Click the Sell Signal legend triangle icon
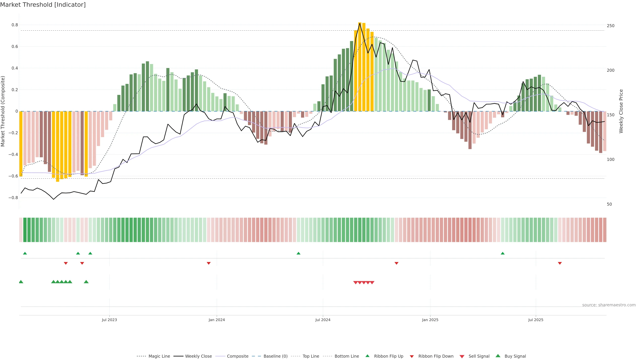 (462, 356)
